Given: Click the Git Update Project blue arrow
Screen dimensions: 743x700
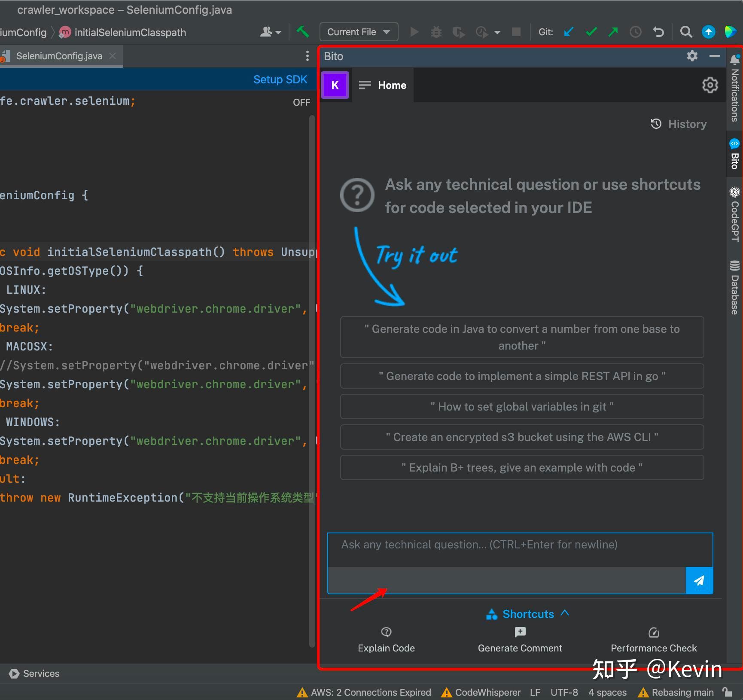Looking at the screenshot, I should coord(569,32).
